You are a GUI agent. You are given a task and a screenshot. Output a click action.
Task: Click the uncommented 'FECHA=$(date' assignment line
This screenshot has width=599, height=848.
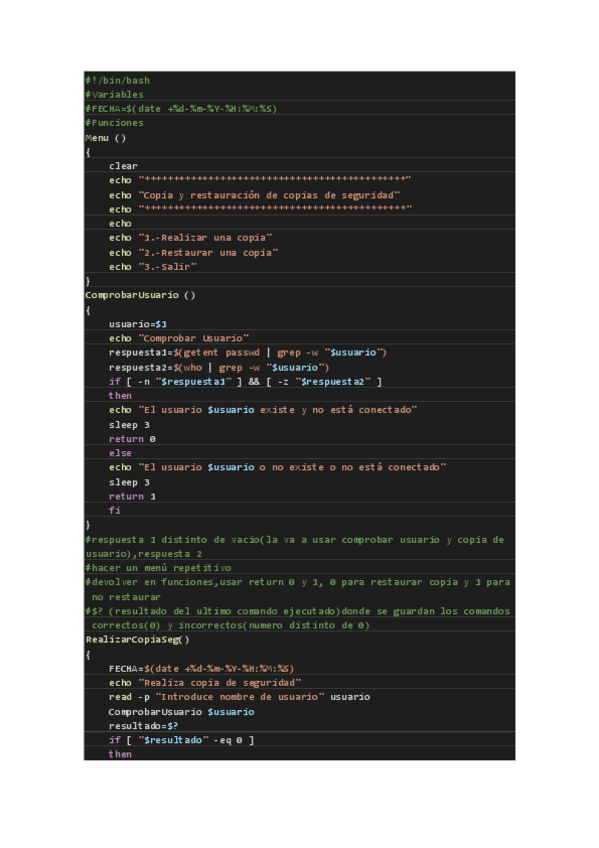coord(202,669)
